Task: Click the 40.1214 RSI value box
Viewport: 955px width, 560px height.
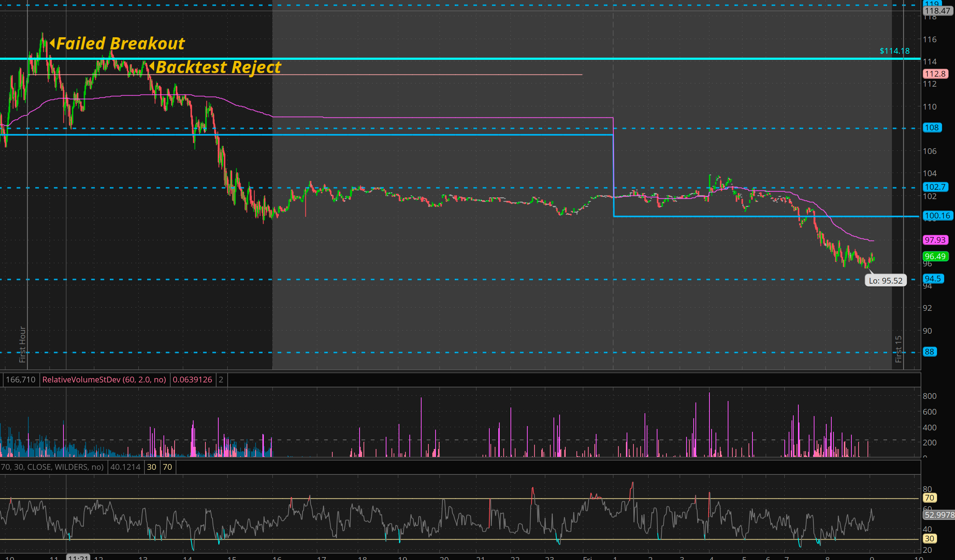Action: [125, 467]
